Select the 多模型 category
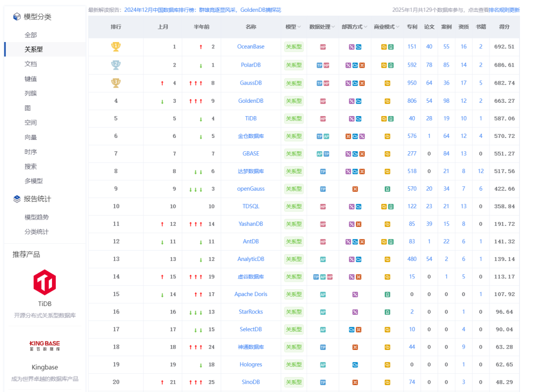This screenshot has height=392, width=534. (x=34, y=181)
